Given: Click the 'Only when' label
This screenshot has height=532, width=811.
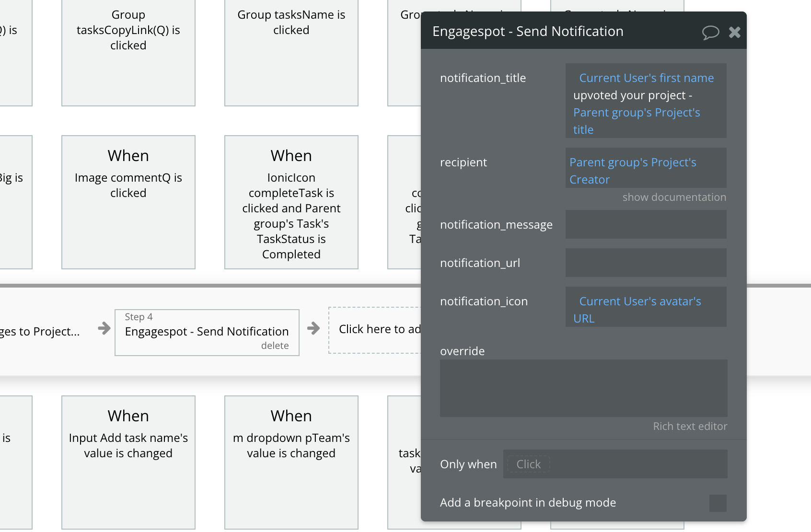Looking at the screenshot, I should coord(468,464).
